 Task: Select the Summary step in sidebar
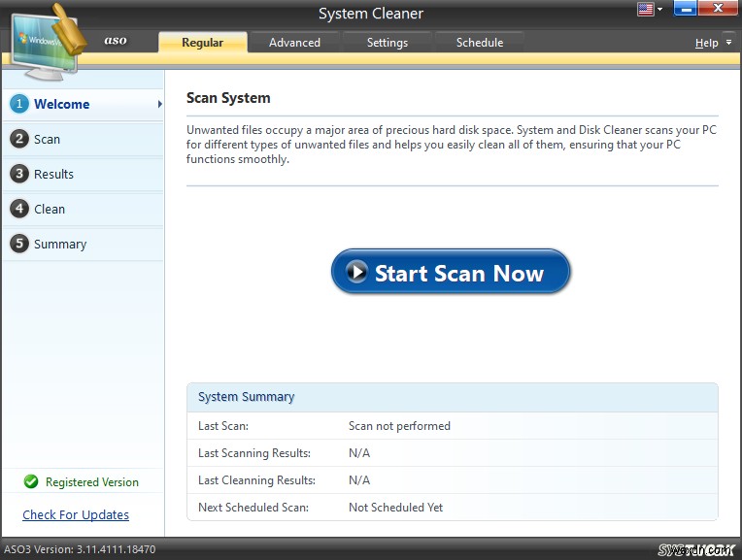84,244
